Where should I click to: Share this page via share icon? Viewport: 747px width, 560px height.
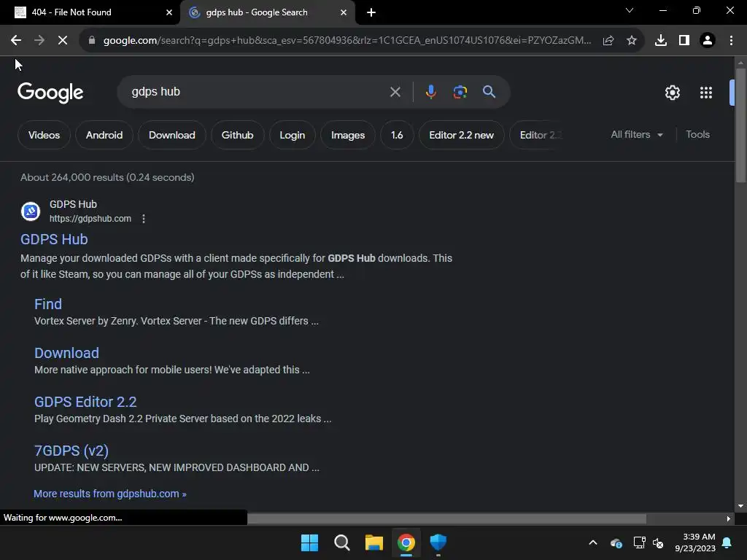click(608, 41)
